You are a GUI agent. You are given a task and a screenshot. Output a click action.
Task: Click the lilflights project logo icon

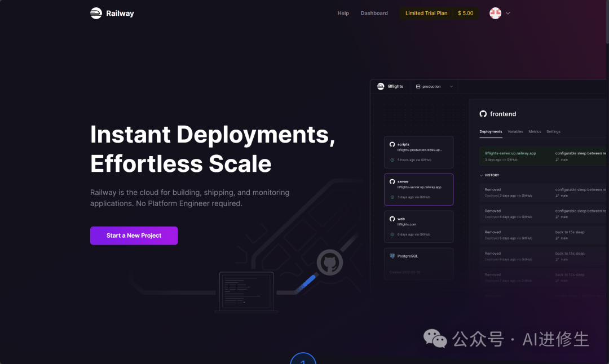click(x=381, y=86)
